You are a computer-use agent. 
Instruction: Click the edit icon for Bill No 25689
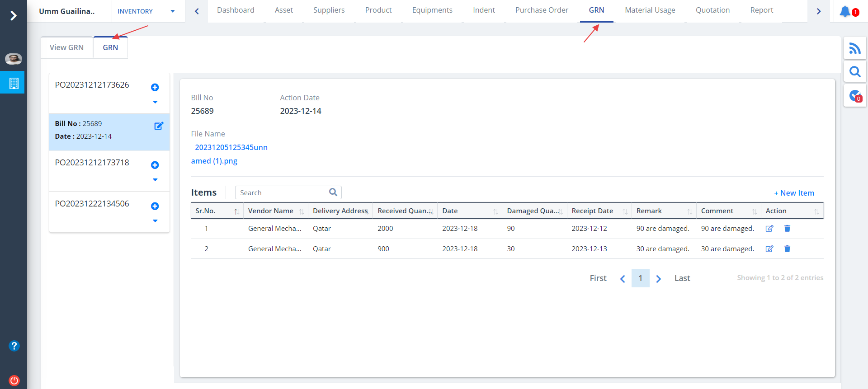(159, 126)
